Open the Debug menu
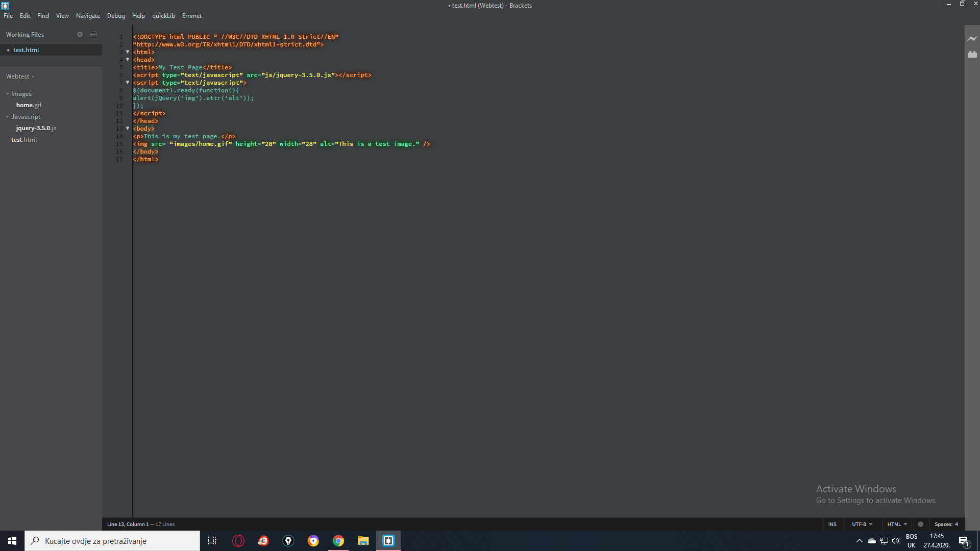 click(x=116, y=16)
